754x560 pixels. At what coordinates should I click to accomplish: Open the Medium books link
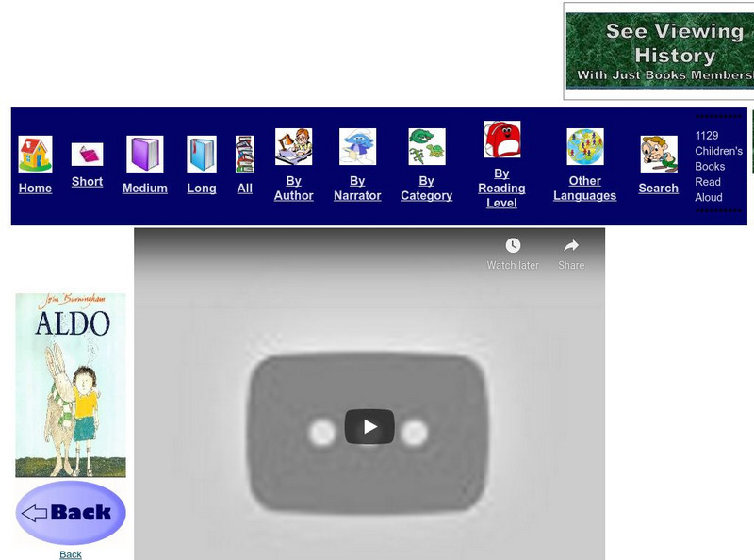[145, 189]
